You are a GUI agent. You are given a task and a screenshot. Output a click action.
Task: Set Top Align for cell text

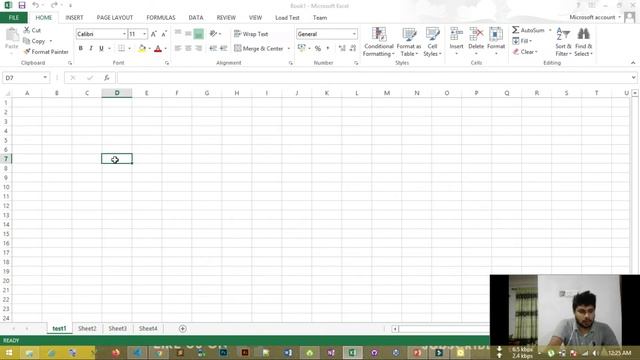point(178,33)
